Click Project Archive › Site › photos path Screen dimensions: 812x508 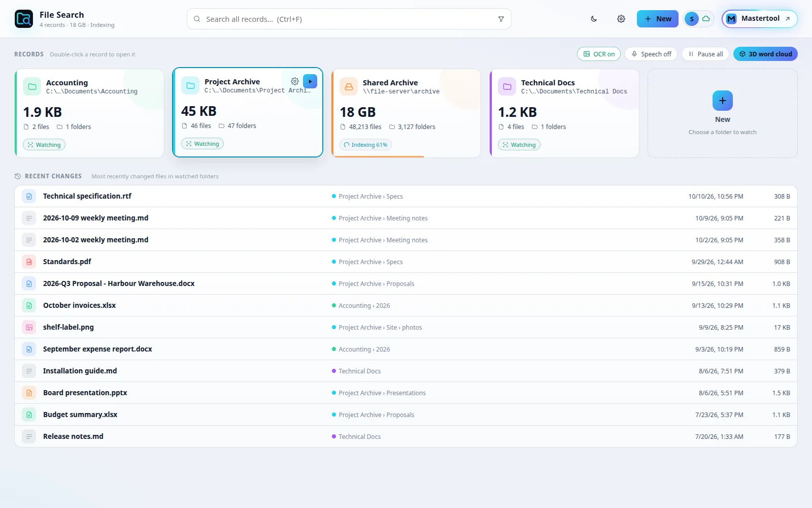point(380,328)
